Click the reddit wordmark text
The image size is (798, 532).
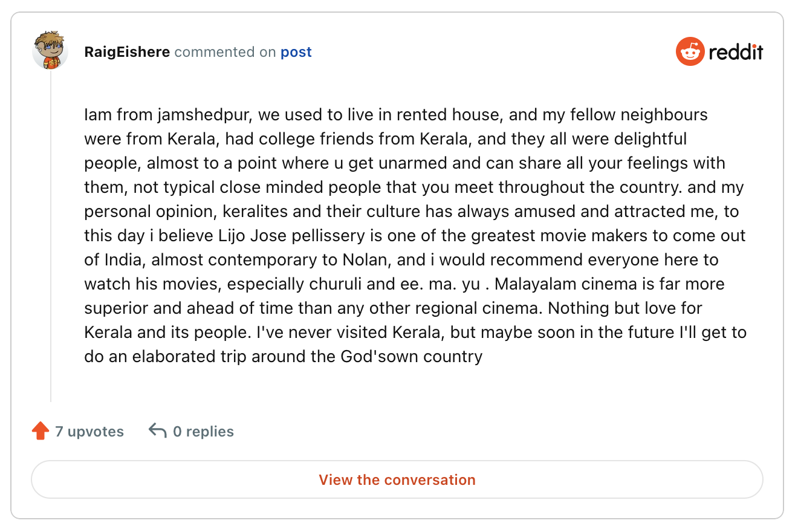pos(736,52)
